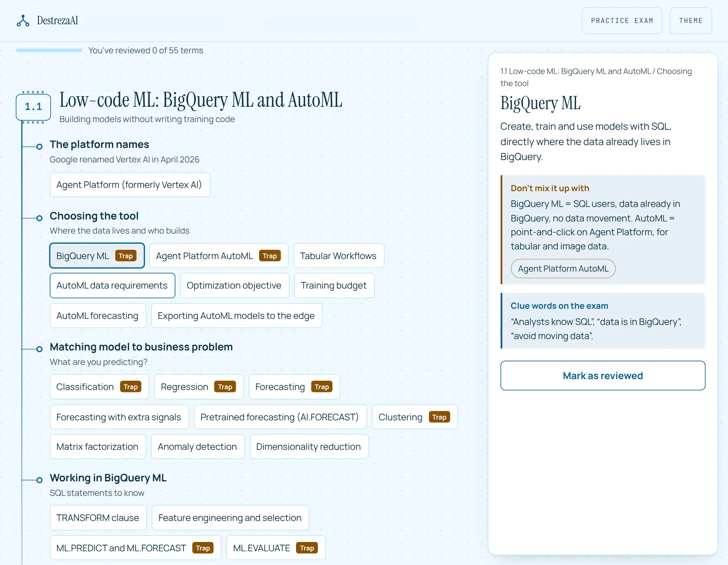The image size is (728, 565).
Task: Select the Classification term
Action: click(99, 387)
